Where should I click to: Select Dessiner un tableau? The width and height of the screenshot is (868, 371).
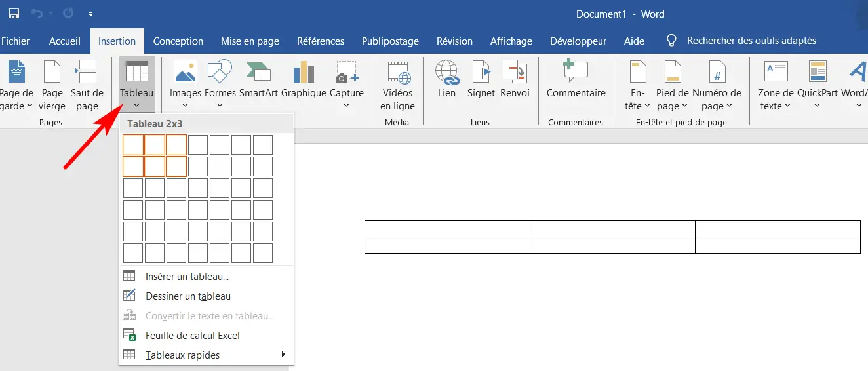tap(207, 296)
